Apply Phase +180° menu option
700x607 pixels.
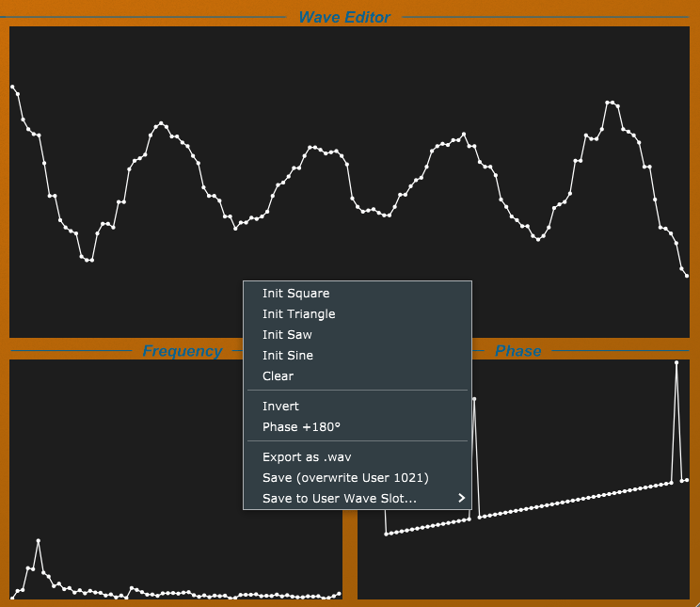301,427
